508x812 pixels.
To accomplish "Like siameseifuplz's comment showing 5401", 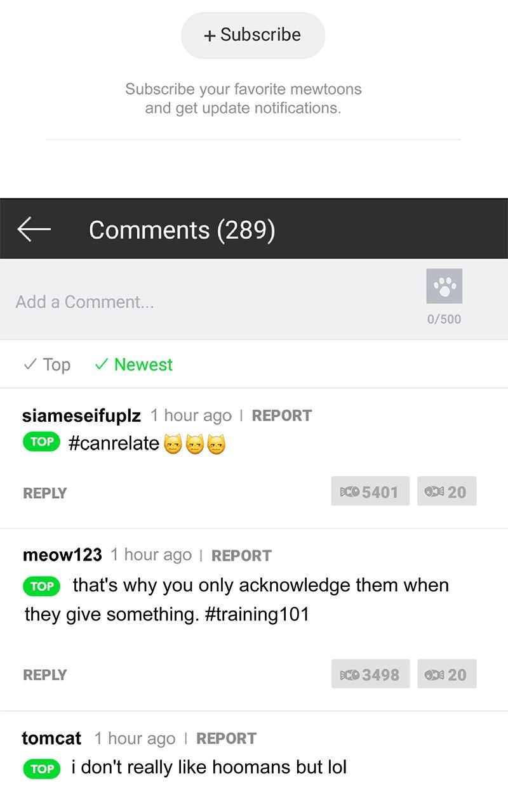I will [370, 492].
